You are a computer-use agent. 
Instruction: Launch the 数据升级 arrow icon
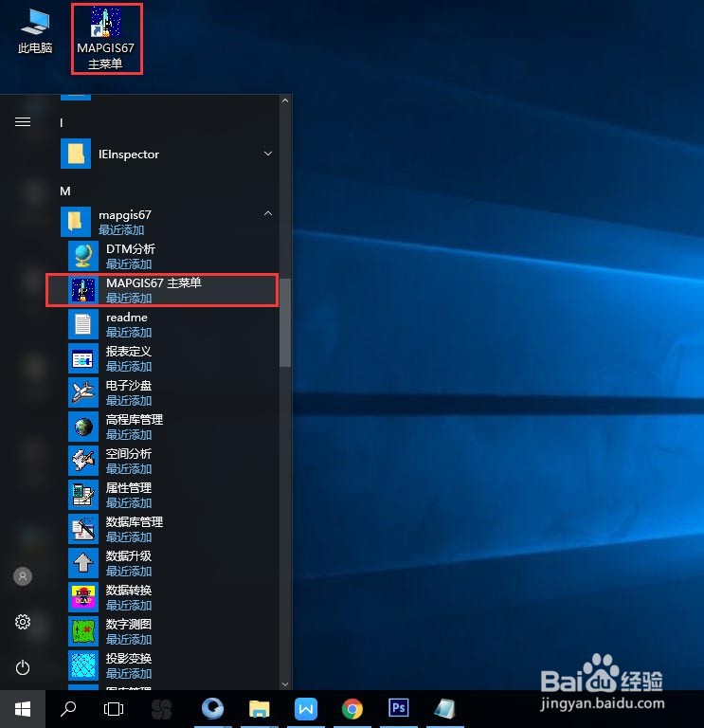83,563
